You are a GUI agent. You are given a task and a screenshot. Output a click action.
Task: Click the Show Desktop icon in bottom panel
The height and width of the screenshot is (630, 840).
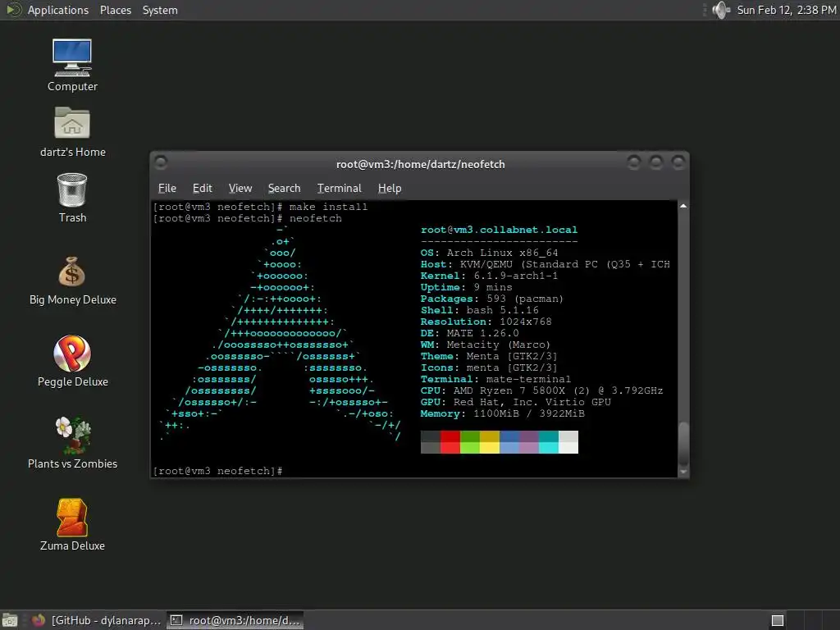10,620
